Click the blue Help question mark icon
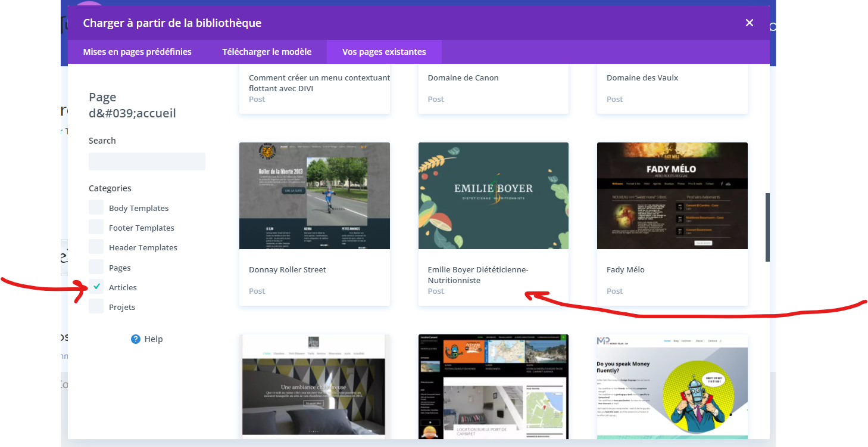 pos(135,339)
